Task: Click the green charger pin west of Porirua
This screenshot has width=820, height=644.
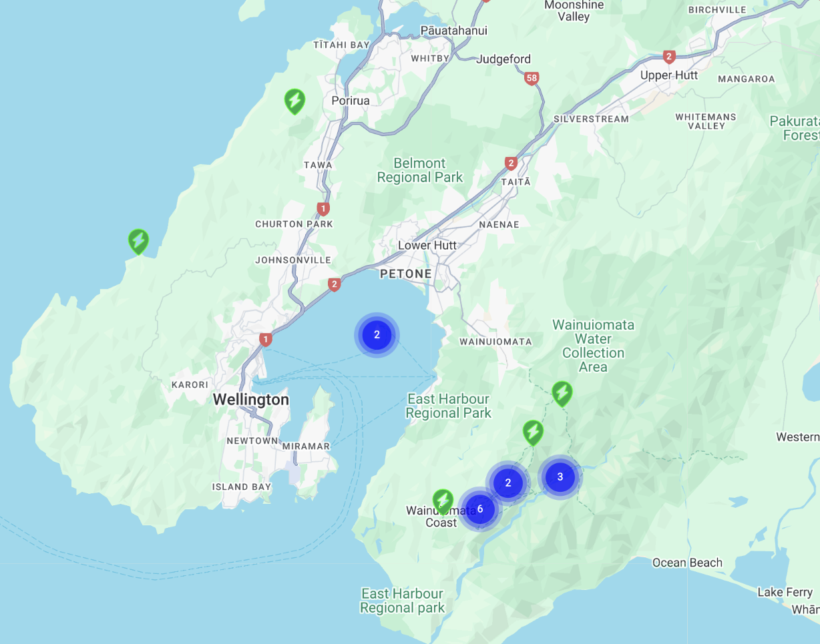Action: point(294,101)
